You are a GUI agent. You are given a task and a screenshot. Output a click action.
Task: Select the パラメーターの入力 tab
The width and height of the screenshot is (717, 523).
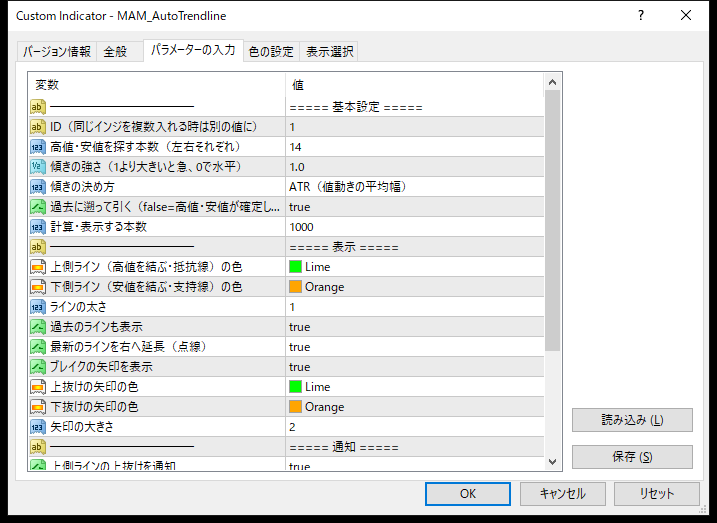[x=193, y=50]
